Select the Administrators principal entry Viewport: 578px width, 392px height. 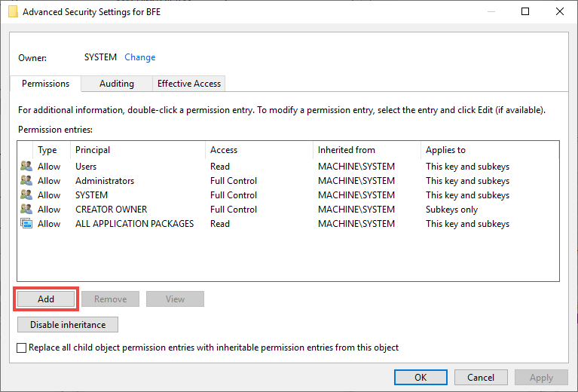[x=105, y=181]
